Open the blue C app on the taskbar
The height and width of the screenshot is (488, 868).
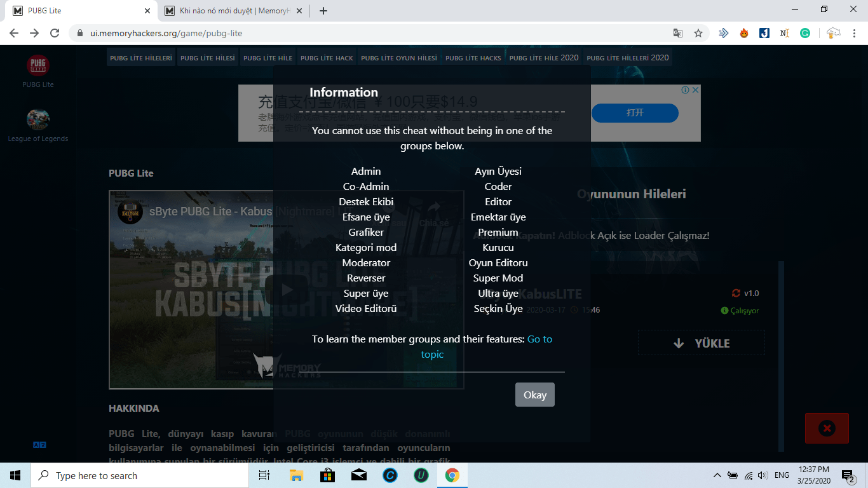point(390,475)
